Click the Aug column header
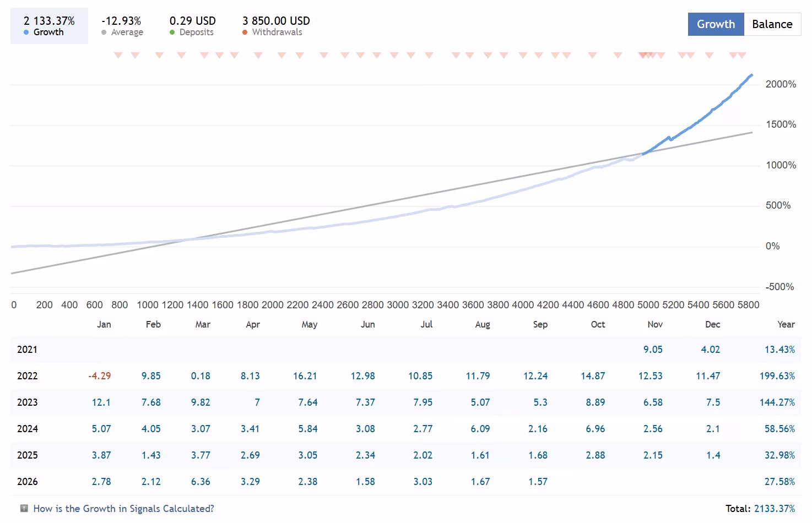The height and width of the screenshot is (523, 812). [x=483, y=324]
